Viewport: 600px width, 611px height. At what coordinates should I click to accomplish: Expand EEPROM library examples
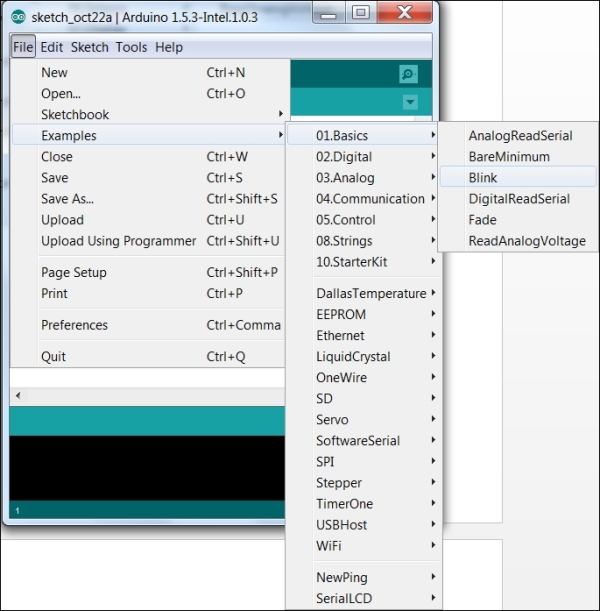tap(363, 314)
